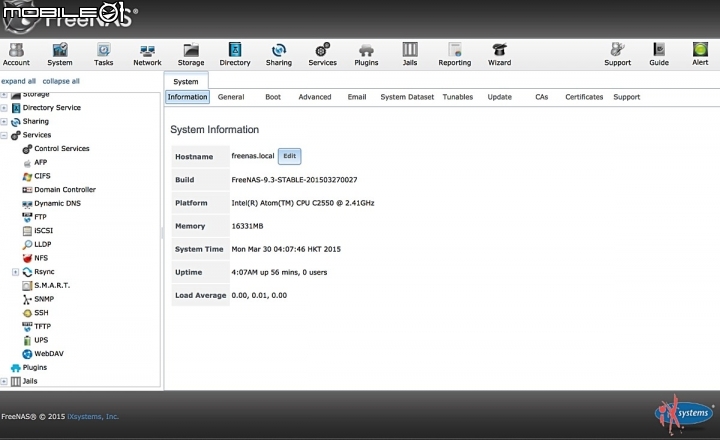Open the Support tab in System
Screen dimensions: 720x440
(x=626, y=97)
